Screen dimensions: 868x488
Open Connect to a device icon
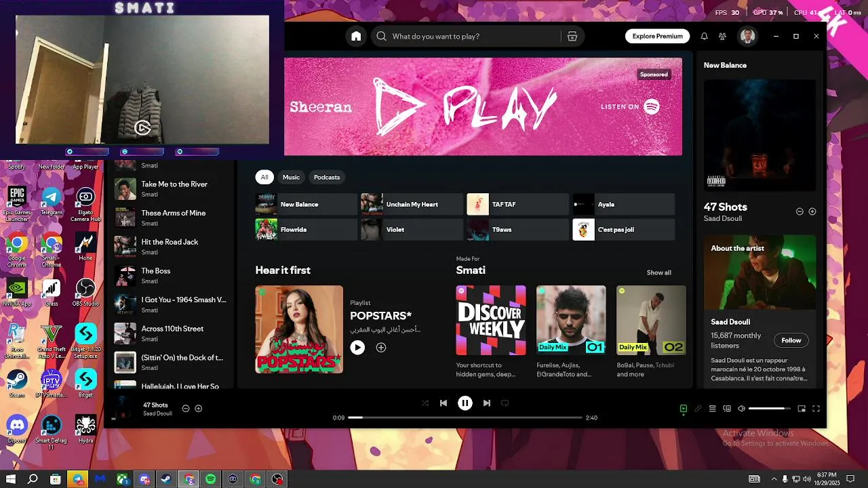727,409
